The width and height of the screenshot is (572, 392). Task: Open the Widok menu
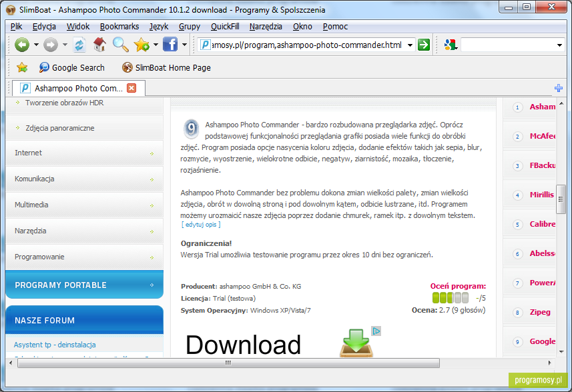[x=78, y=26]
